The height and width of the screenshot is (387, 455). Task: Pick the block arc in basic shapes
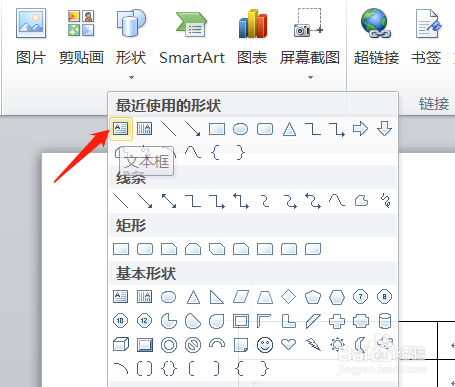[x=217, y=343]
